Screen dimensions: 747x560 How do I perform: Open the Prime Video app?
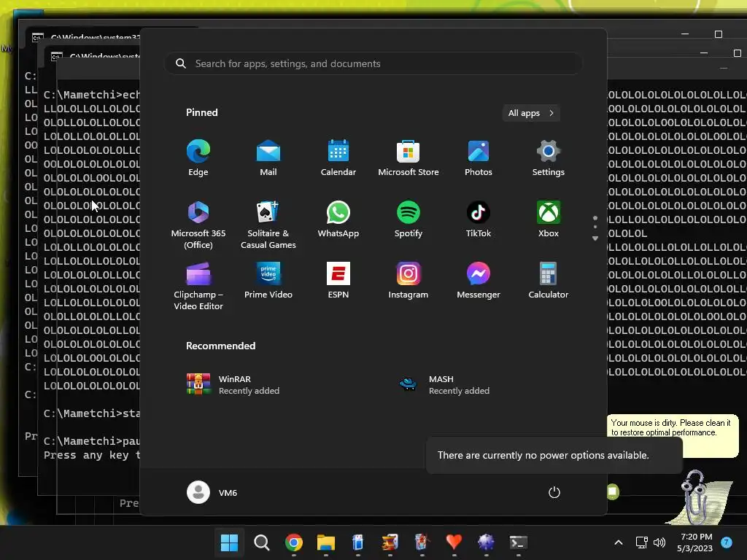coord(268,281)
